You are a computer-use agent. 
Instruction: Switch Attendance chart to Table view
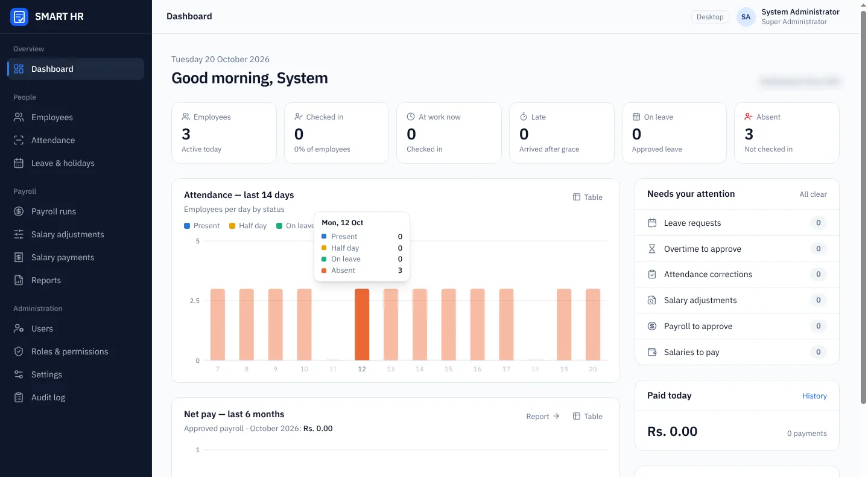coord(588,197)
